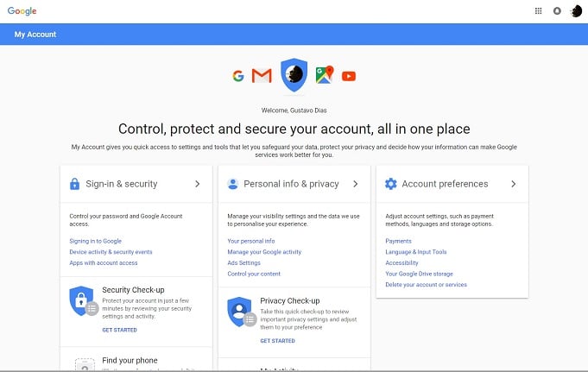
Task: Click the Account preferences gear icon
Action: [x=391, y=184]
